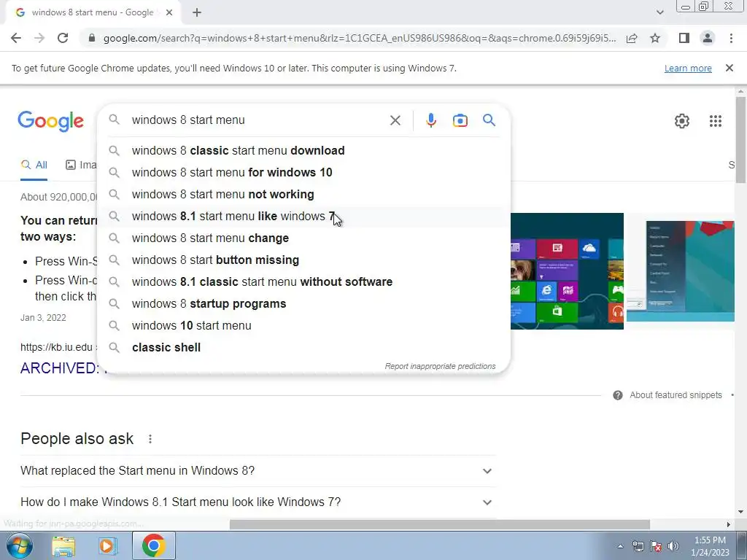Open the Google apps grid
This screenshot has height=560, width=747.
click(715, 121)
